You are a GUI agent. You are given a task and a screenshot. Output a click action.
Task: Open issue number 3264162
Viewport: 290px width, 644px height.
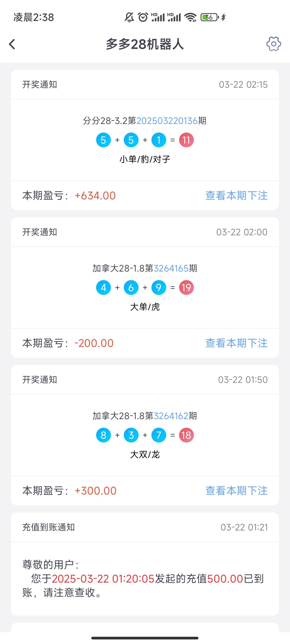click(x=171, y=416)
